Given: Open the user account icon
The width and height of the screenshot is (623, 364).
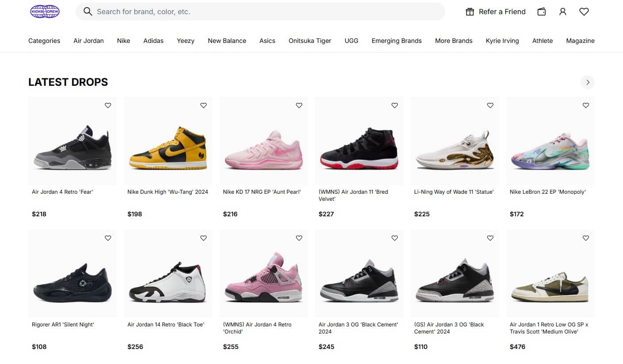Looking at the screenshot, I should [x=563, y=12].
